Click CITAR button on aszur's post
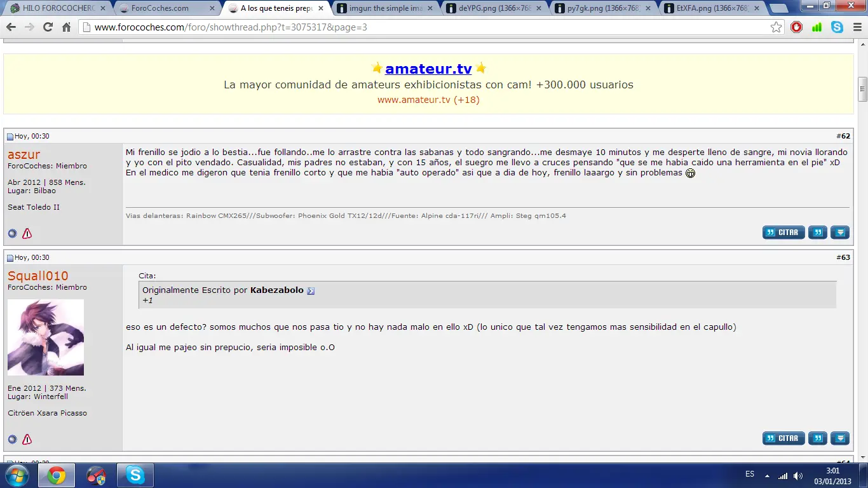868x488 pixels. (783, 233)
